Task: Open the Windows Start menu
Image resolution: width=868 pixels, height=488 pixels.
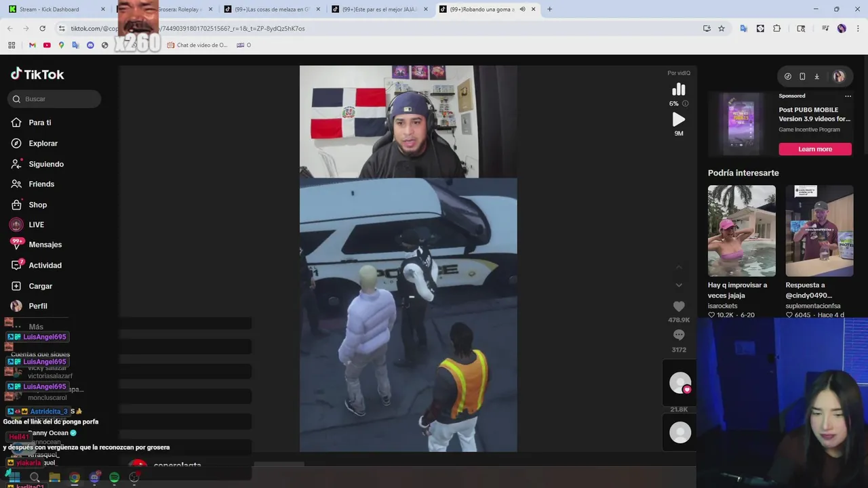Action: [14, 477]
